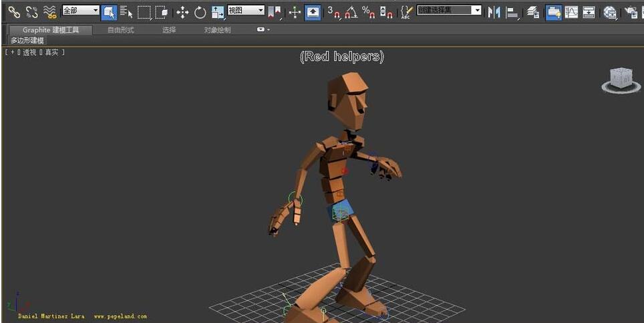Viewport: 644px width, 323px height.
Task: Open the Curve Editor
Action: 571,12
